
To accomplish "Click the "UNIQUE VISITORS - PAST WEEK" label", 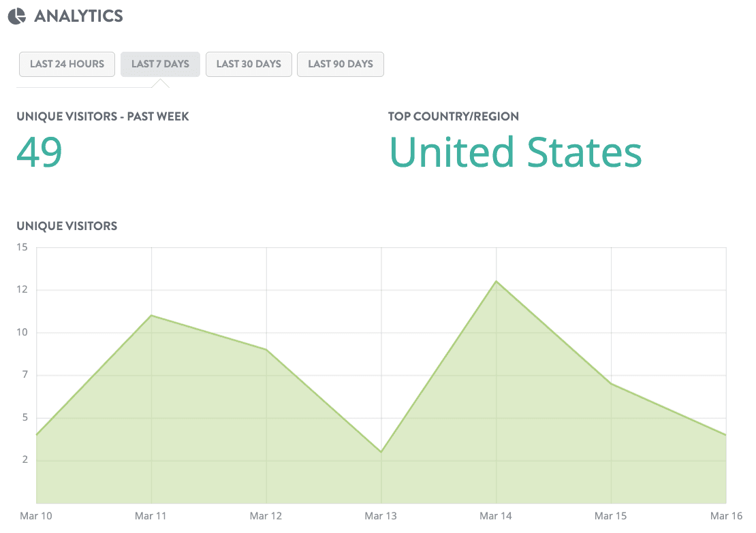I will tap(102, 116).
